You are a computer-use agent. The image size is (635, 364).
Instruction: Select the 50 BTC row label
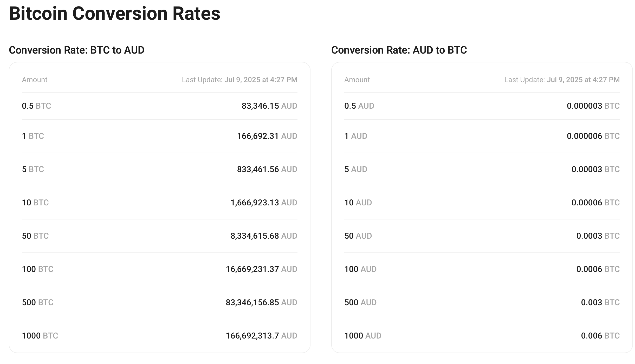(x=35, y=236)
